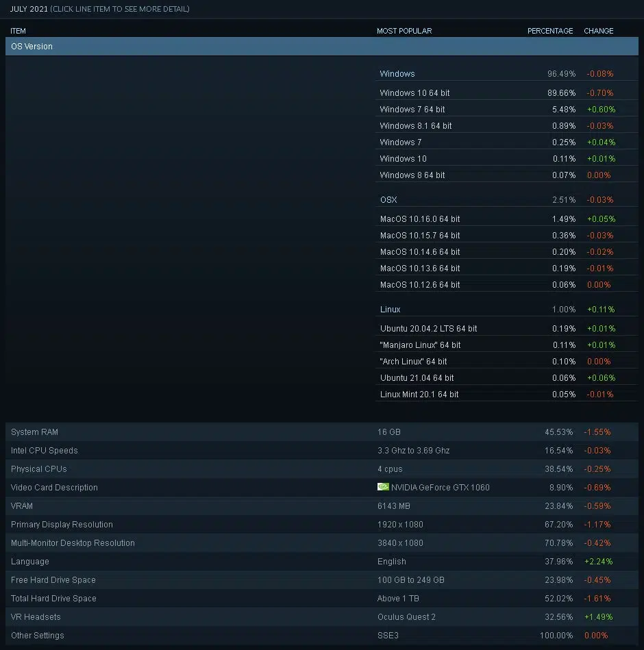Image resolution: width=644 pixels, height=650 pixels.
Task: Expand Video Card Description details
Action: tap(322, 488)
